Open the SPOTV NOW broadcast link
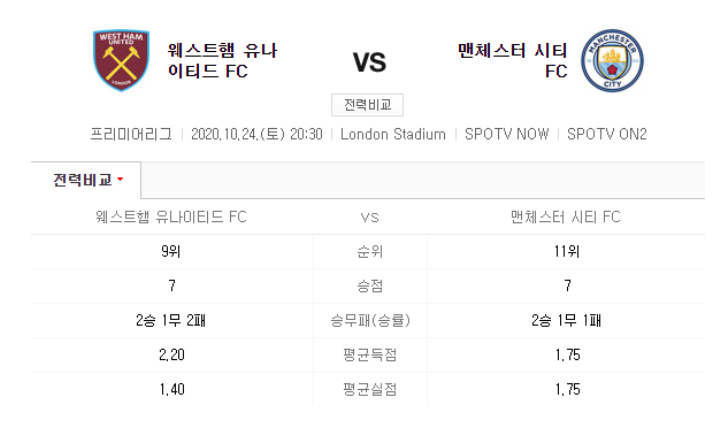 pyautogui.click(x=506, y=134)
